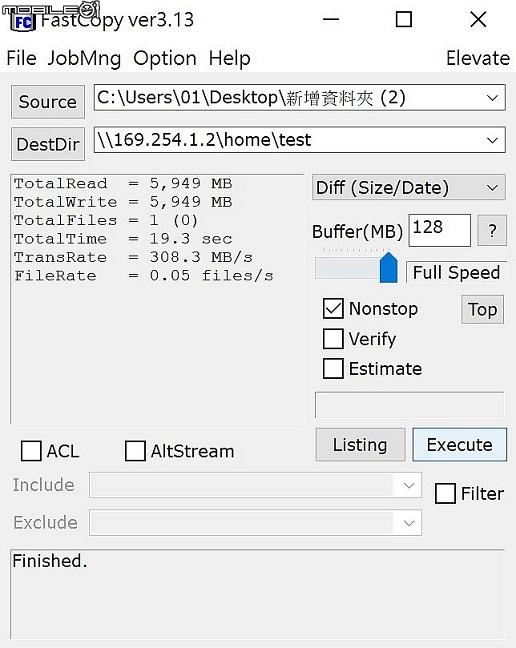
Task: Open the Diff (Size/Date) mode dropdown
Action: coord(409,188)
